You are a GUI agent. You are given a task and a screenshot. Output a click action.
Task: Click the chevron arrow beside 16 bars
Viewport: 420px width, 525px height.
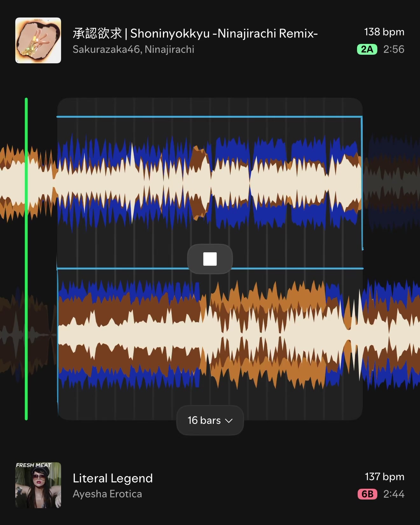229,421
